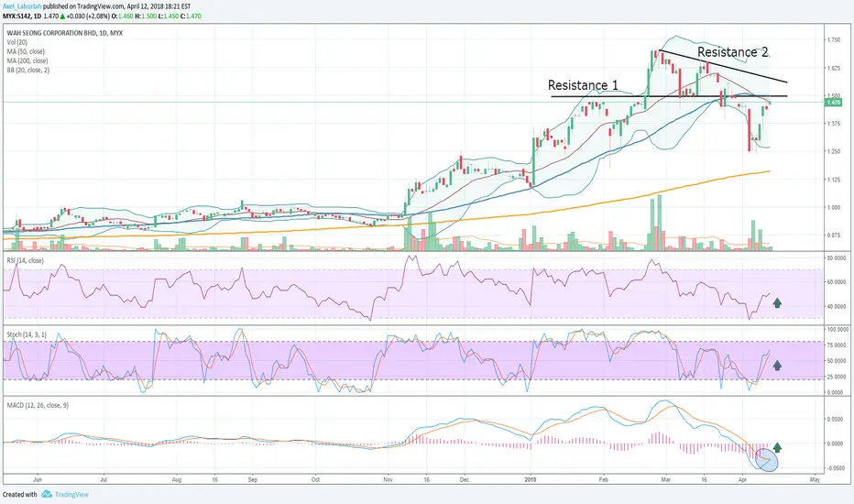854x504 pixels.
Task: Click the MACD -0.0500 scale label
Action: [835, 468]
